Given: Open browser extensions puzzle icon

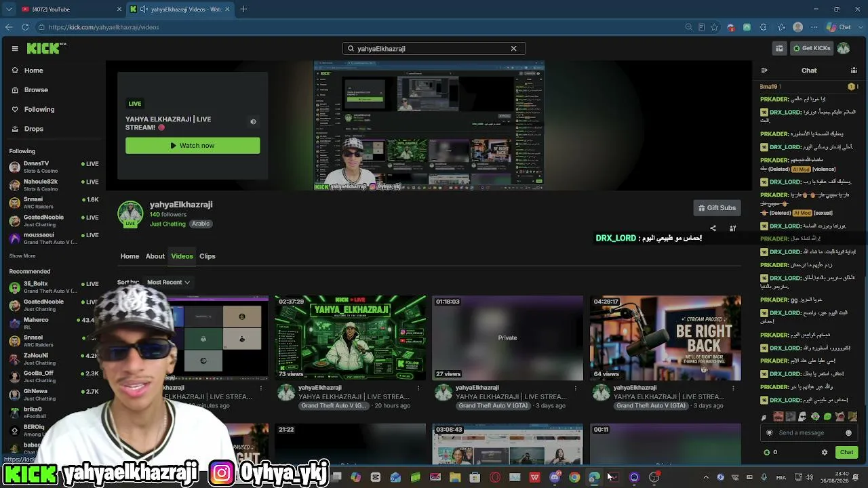Looking at the screenshot, I should [764, 27].
